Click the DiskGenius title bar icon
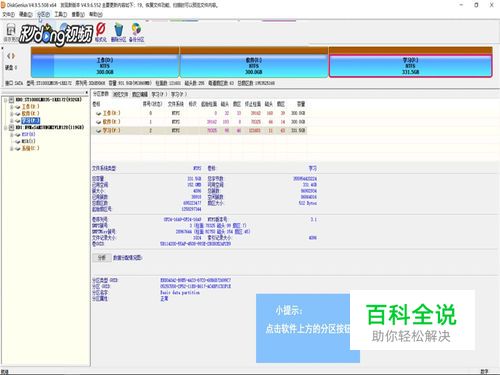This screenshot has width=500, height=375. [x=3, y=5]
